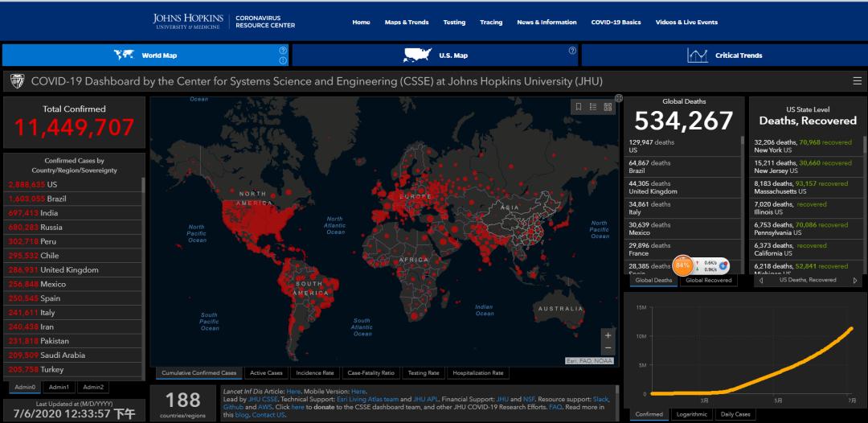Select the Admin2 level tab
The width and height of the screenshot is (868, 423).
click(x=93, y=388)
